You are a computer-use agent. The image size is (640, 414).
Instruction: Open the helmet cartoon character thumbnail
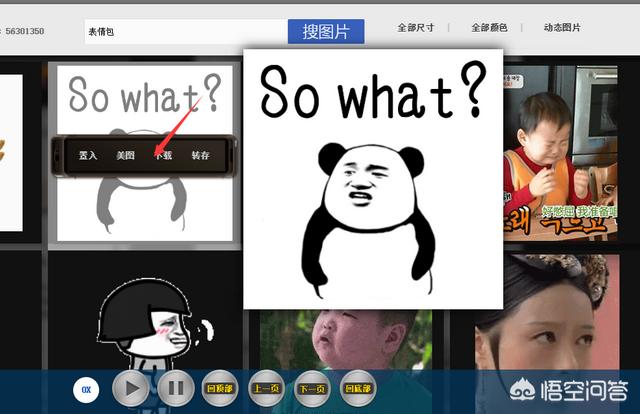(x=145, y=320)
